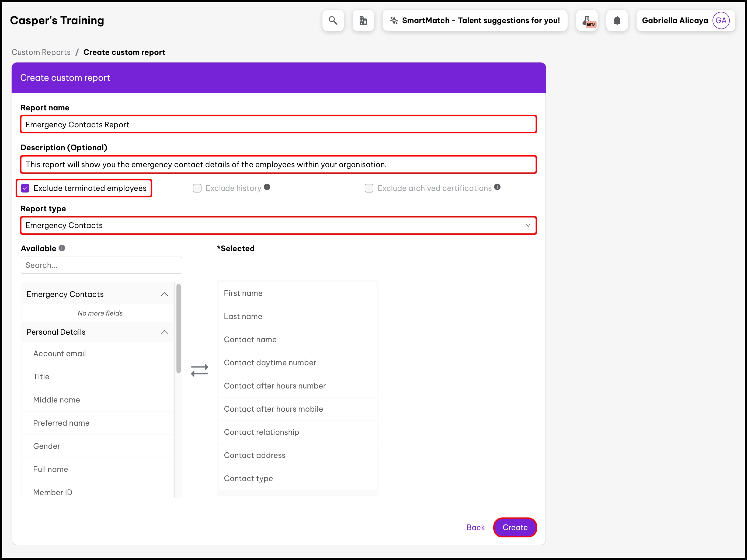Toggle Exclude archived certifications checkbox
747x560 pixels.
coord(369,188)
